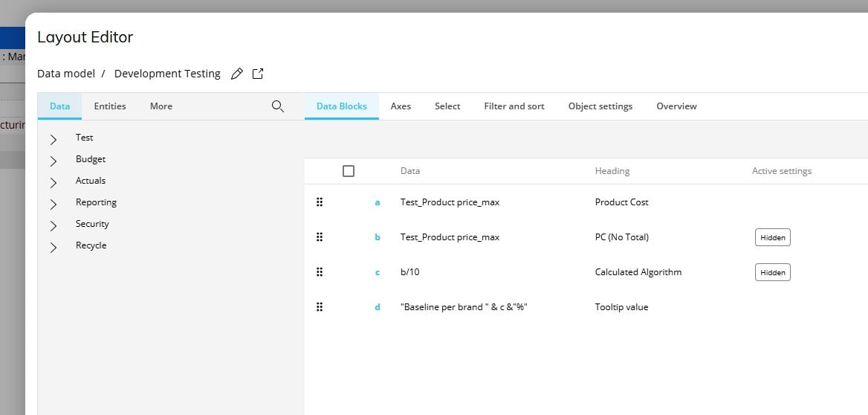Viewport: 868px width, 415px height.
Task: Grab the drag handle for block d
Action: click(x=320, y=307)
